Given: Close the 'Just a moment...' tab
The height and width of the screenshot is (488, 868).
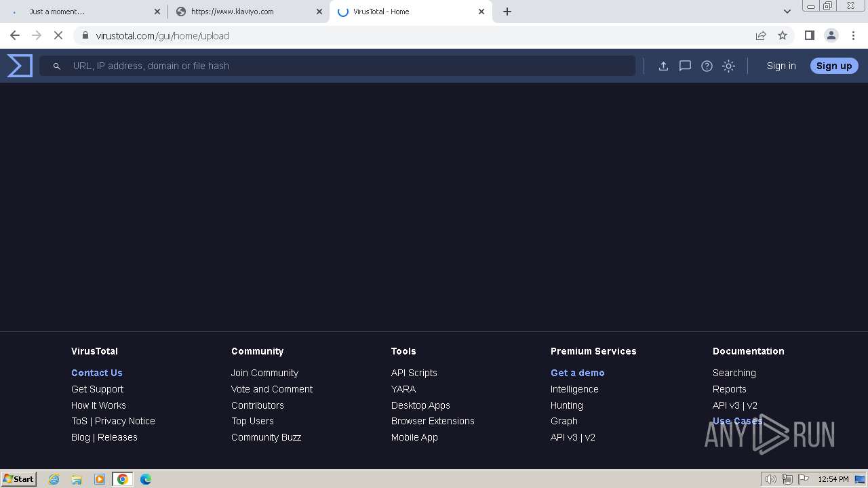Looking at the screenshot, I should (x=157, y=12).
